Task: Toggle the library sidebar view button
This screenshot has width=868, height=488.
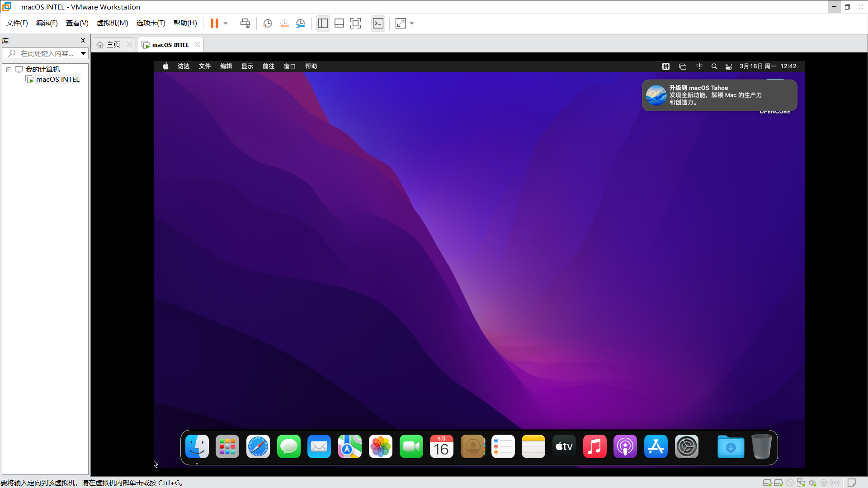Action: point(323,23)
